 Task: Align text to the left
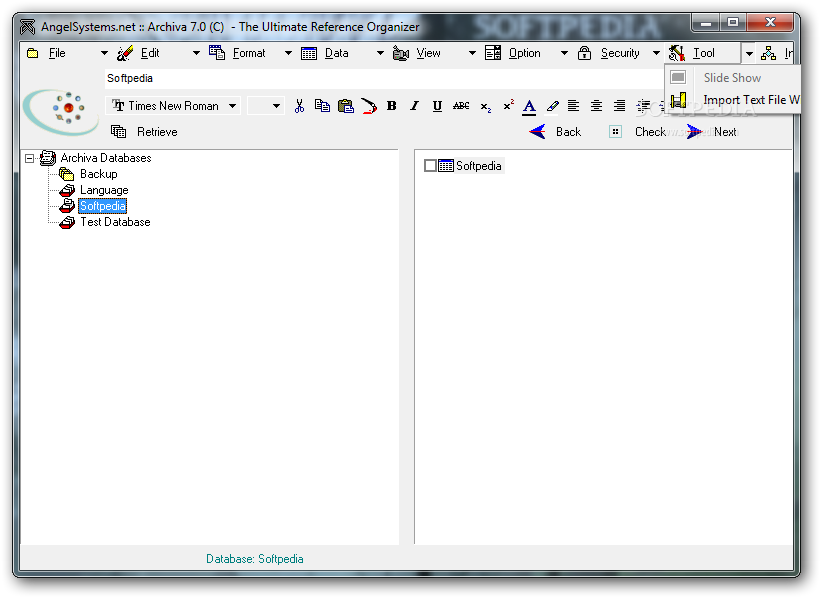(x=573, y=106)
